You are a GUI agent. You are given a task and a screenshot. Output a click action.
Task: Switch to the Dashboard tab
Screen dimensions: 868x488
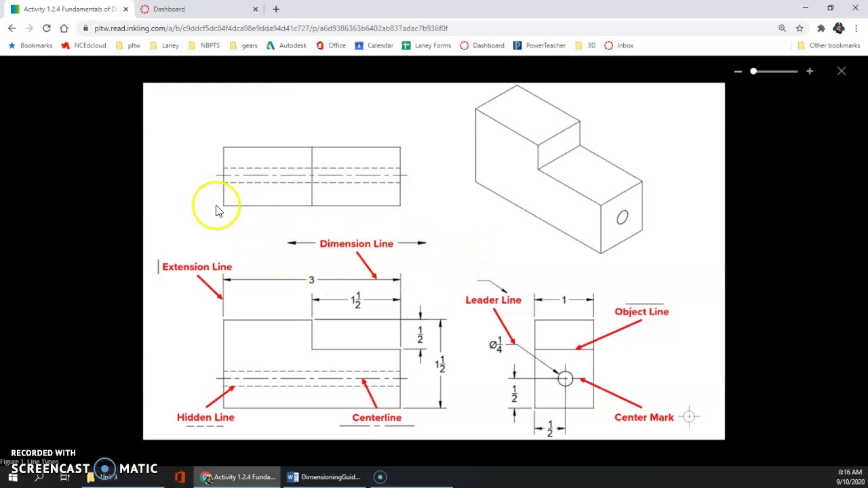[197, 9]
